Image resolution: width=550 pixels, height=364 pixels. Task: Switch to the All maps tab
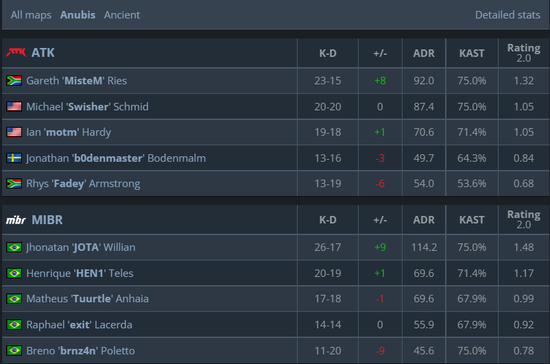pos(31,15)
